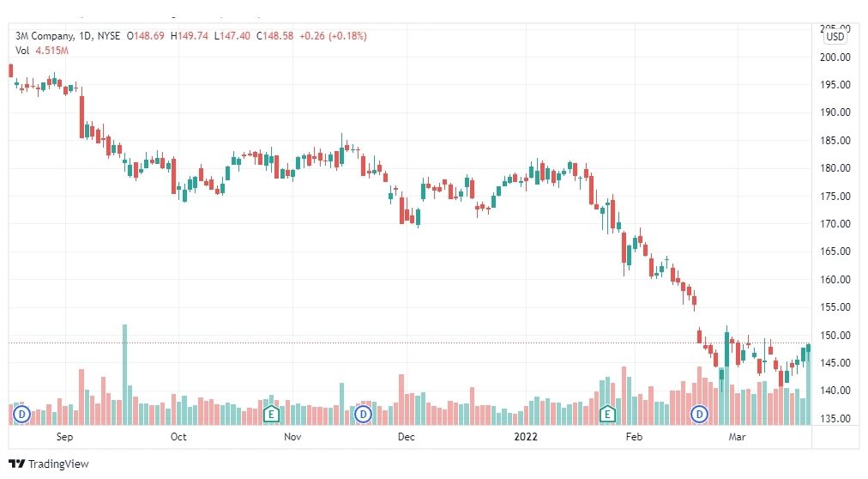Image resolution: width=868 pixels, height=479 pixels.
Task: Click the Oct label on time axis
Action: point(178,437)
